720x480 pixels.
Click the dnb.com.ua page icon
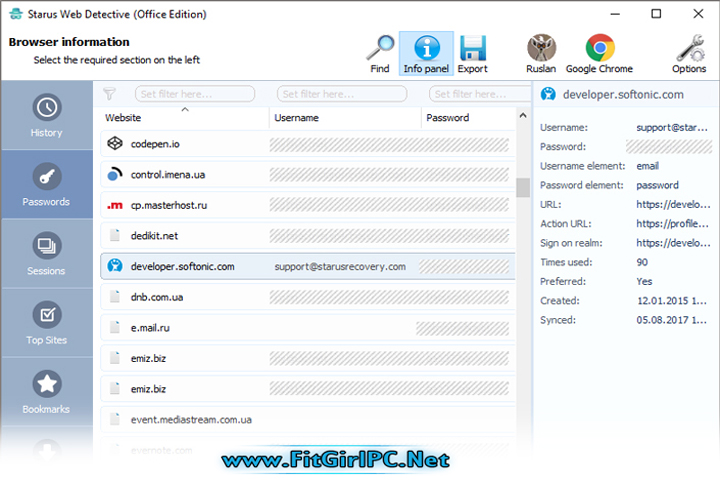point(115,297)
